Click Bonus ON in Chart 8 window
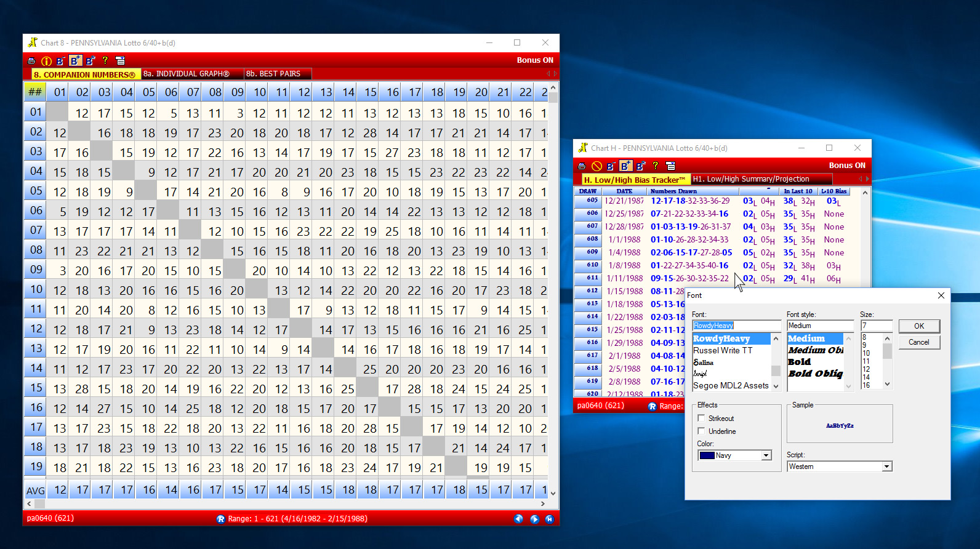The height and width of the screenshot is (549, 980). [x=535, y=60]
